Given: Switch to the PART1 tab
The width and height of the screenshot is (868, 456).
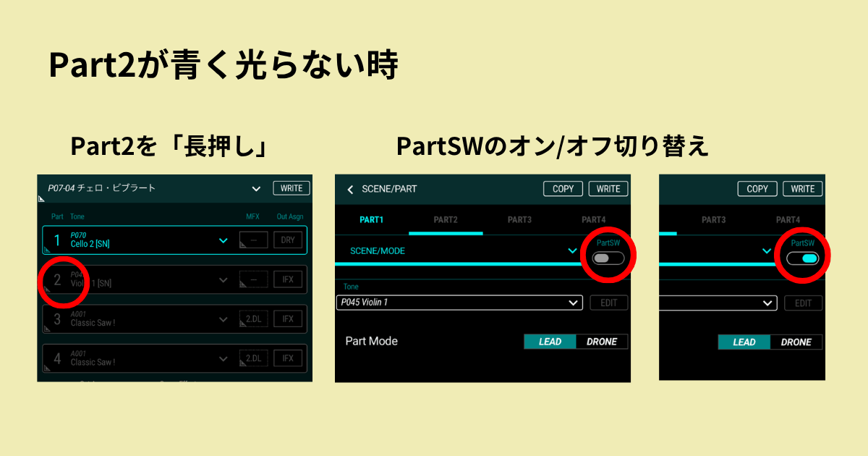Looking at the screenshot, I should click(x=372, y=220).
